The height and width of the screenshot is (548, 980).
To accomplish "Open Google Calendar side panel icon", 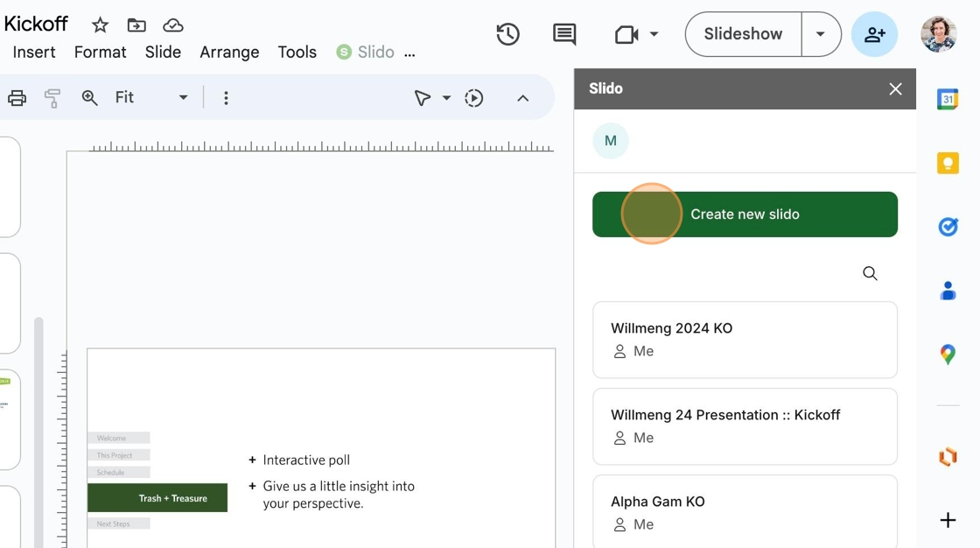I will [x=948, y=99].
